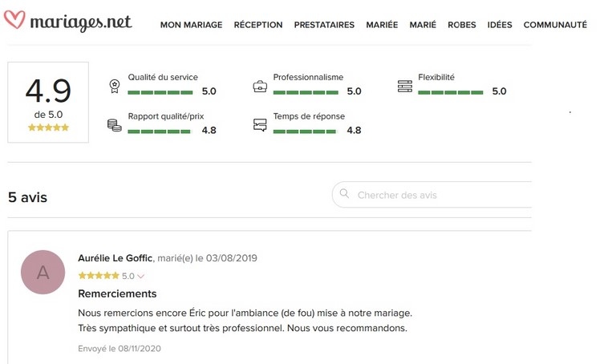Expand the 5.0 rating details chevron
Screen dimensions: 616x364
click(141, 277)
